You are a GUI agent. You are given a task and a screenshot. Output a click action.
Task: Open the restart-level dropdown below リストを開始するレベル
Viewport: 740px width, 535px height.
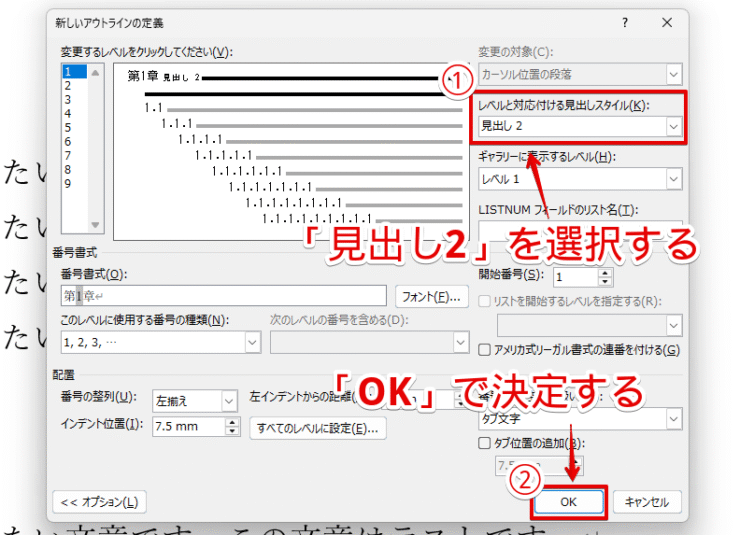pyautogui.click(x=673, y=326)
